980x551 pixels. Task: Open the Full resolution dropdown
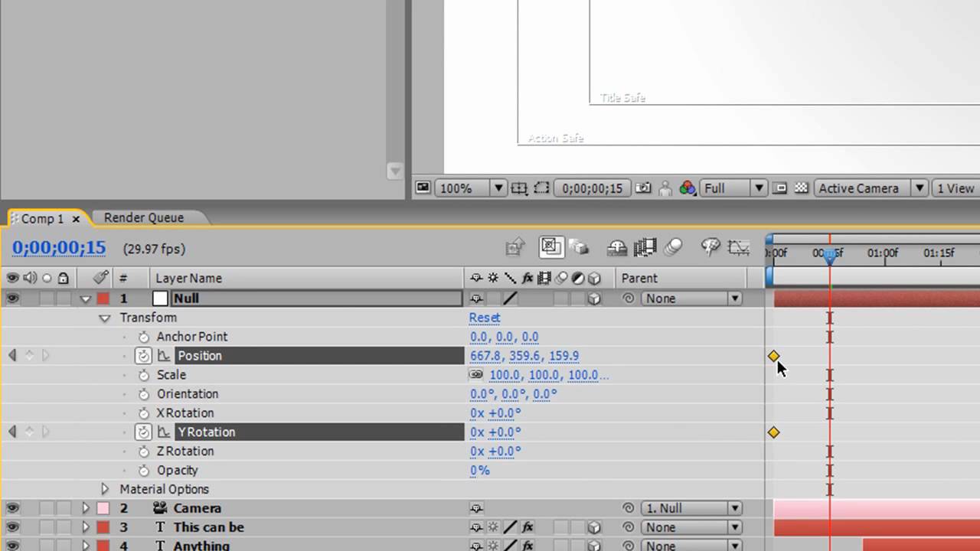point(733,188)
